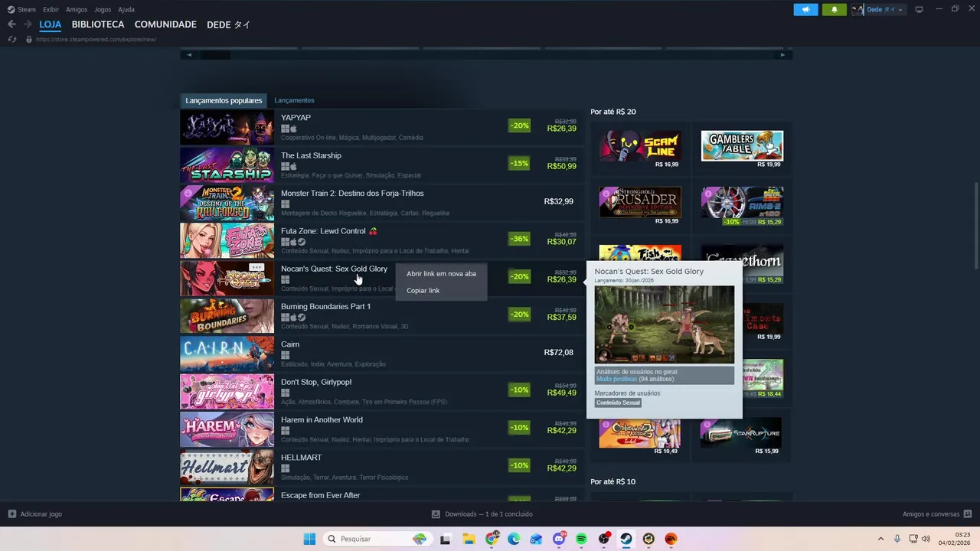Open The Last Starship listing
The image size is (980, 551).
(381, 165)
